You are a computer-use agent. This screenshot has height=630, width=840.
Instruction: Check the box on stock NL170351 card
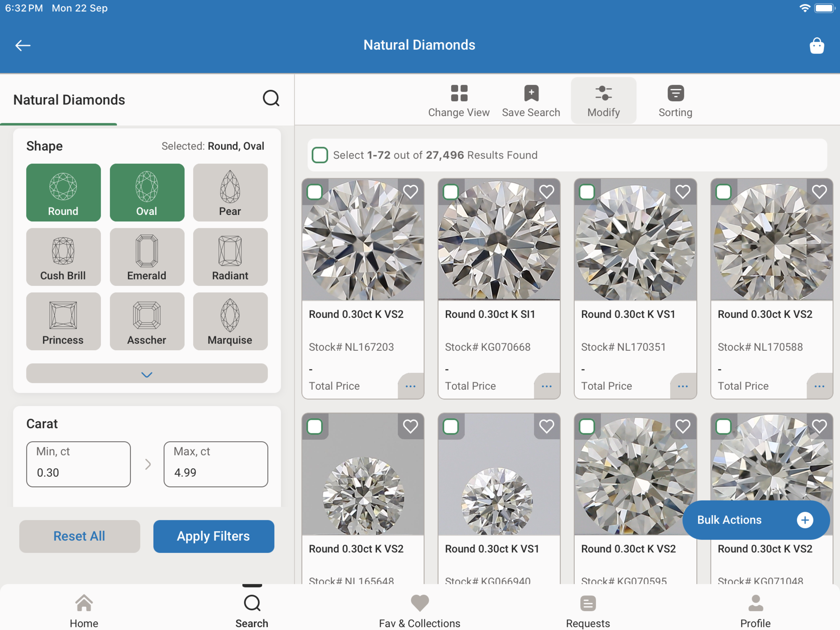[x=587, y=192]
